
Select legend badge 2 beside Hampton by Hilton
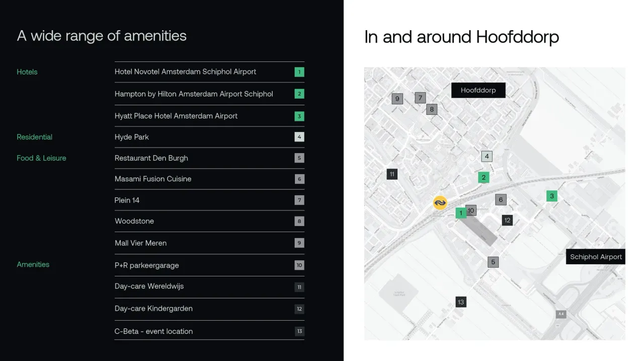point(299,94)
